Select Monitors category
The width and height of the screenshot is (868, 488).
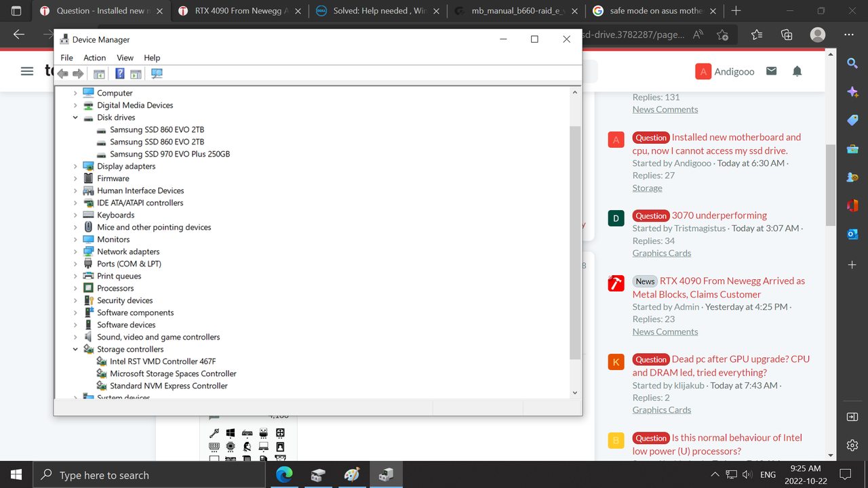113,239
